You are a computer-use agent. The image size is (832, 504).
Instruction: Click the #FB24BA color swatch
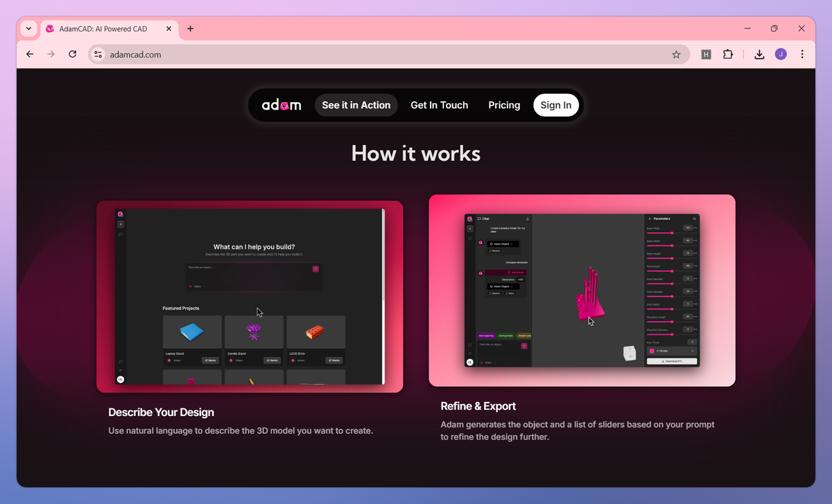(652, 351)
